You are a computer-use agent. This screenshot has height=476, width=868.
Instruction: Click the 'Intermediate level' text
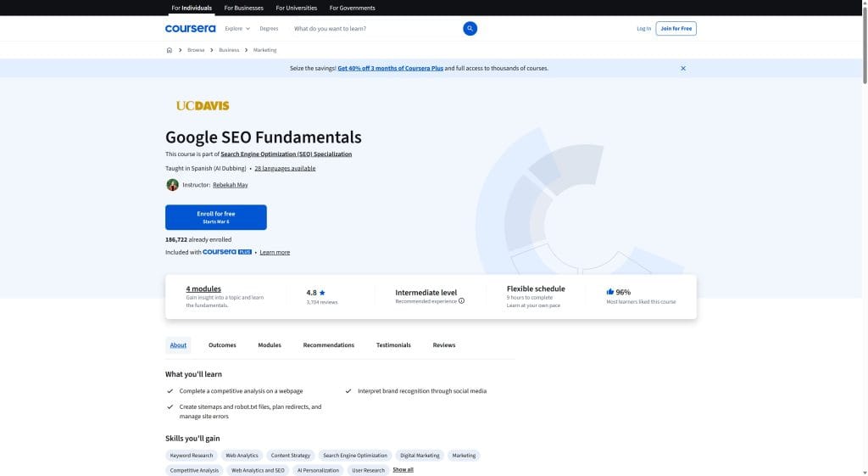coord(426,293)
